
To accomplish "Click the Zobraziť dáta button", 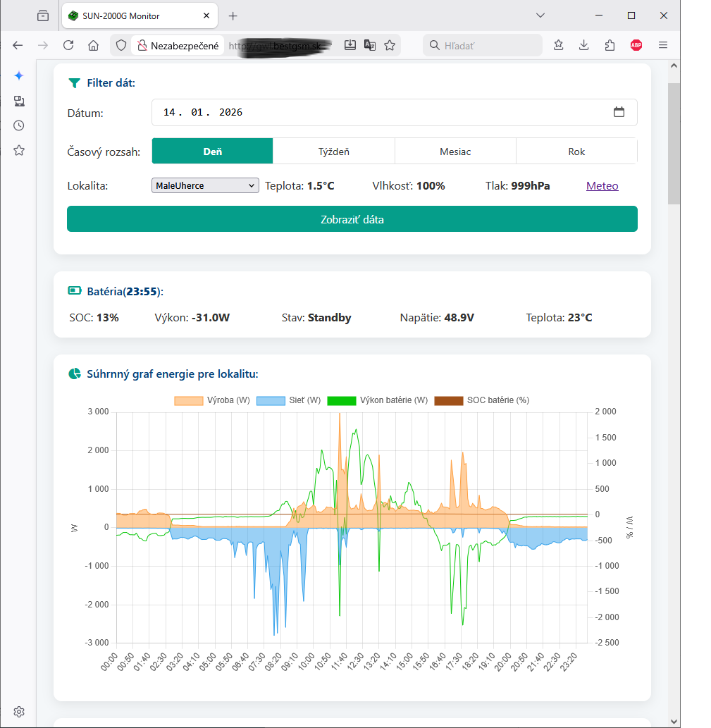I will (x=352, y=219).
